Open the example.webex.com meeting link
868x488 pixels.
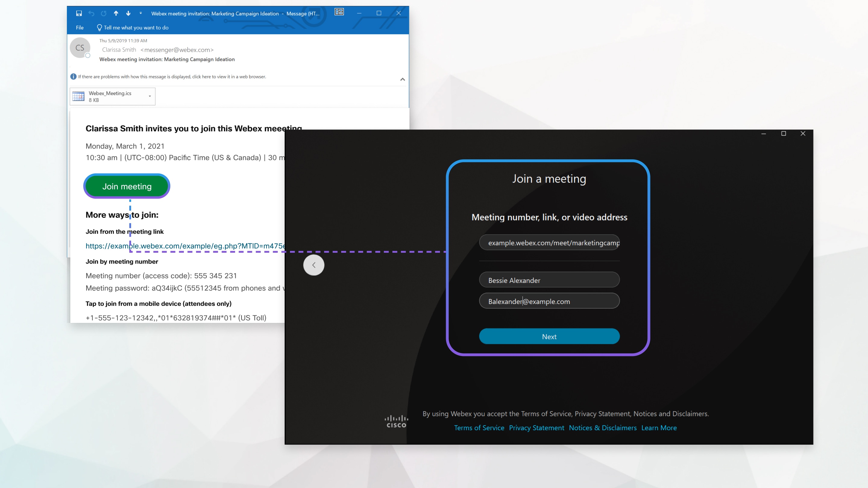pyautogui.click(x=185, y=246)
